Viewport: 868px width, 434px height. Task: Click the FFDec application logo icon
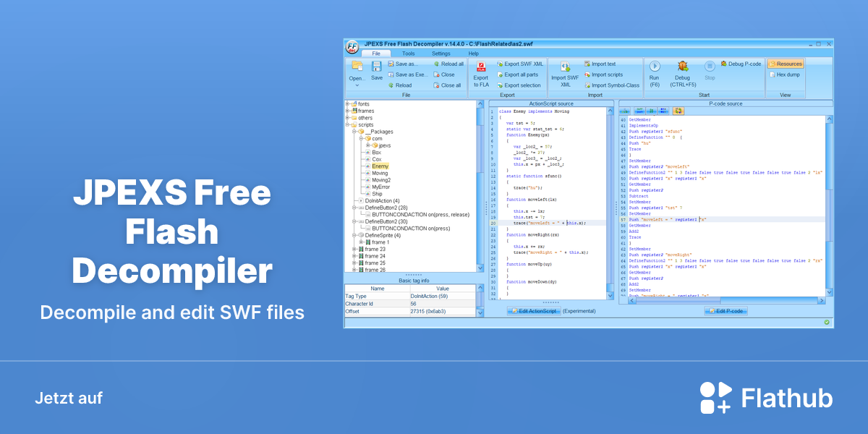pyautogui.click(x=352, y=48)
